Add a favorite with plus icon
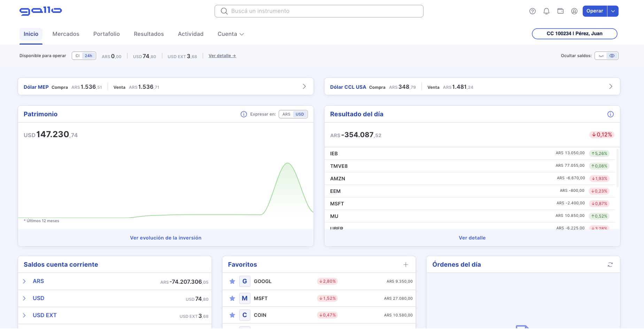644x329 pixels. coord(406,265)
